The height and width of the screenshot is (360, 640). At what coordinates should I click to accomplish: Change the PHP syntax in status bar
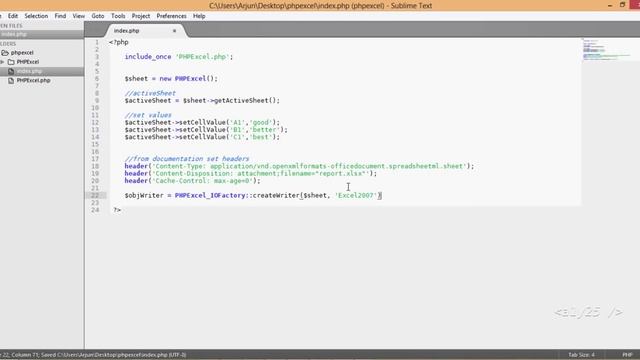tap(627, 355)
